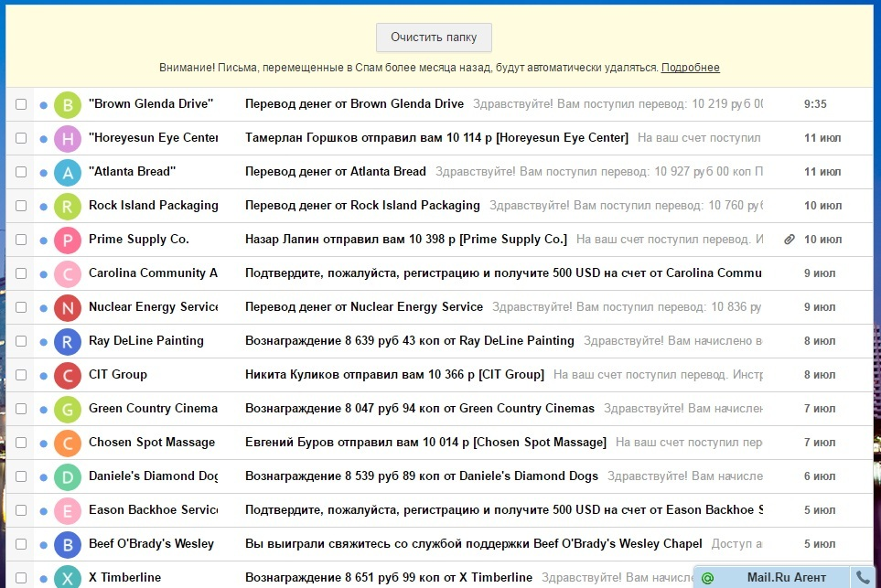Toggle read status dot for Brown Glenda Drive
Viewport: 881px width, 588px height.
[43, 105]
